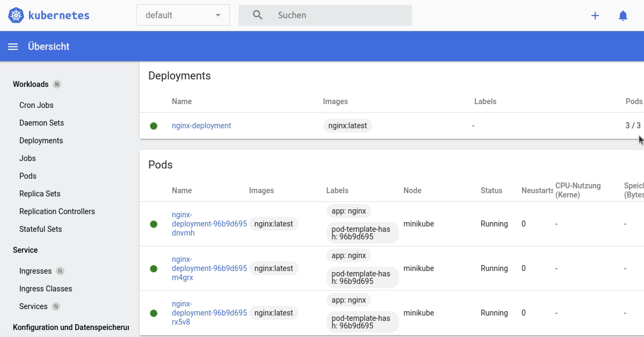This screenshot has width=644, height=337.
Task: Open the nginx-deployment link
Action: pos(201,126)
